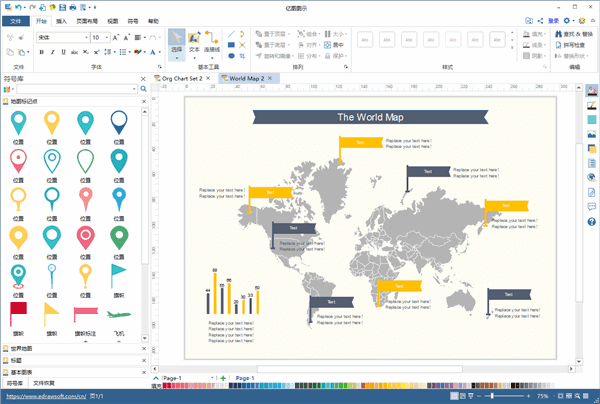This screenshot has width=600, height=404.
Task: Open the help question mark icon in right sidebar
Action: (x=592, y=222)
